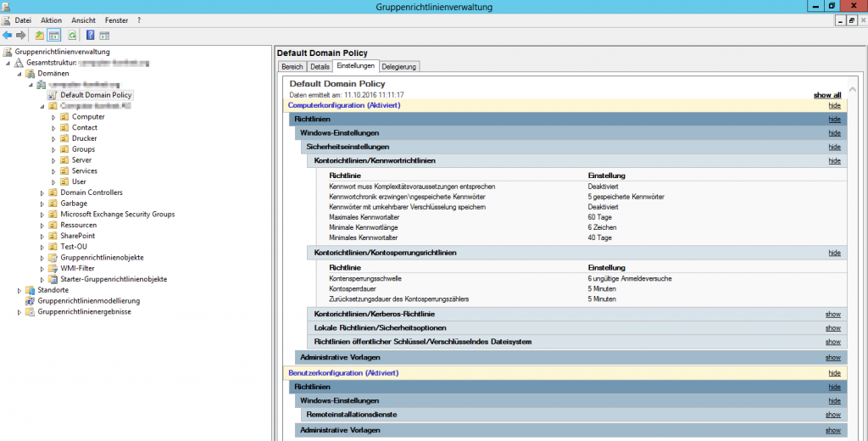Click the Gruppenrichtlinienmodellierung icon
The image size is (868, 441).
[31, 301]
